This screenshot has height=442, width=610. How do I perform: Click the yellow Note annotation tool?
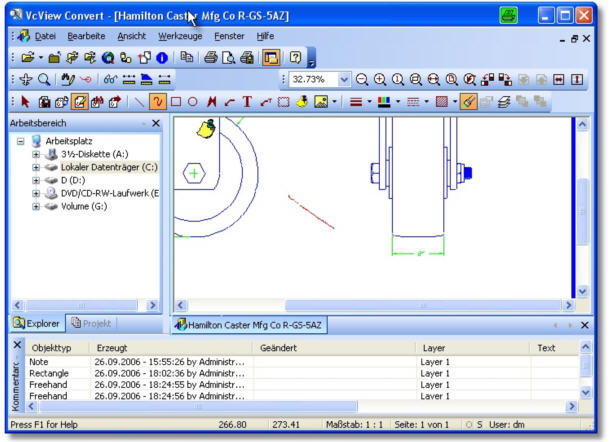coord(300,102)
